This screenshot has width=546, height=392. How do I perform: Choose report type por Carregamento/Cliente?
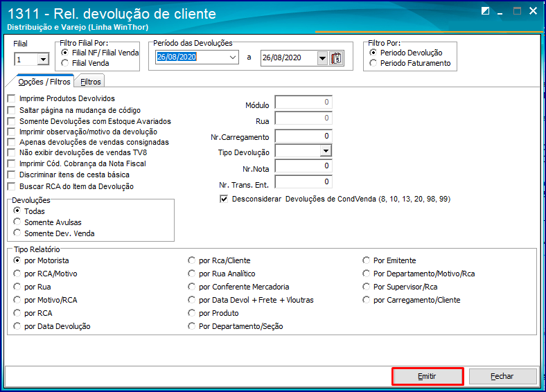click(366, 300)
